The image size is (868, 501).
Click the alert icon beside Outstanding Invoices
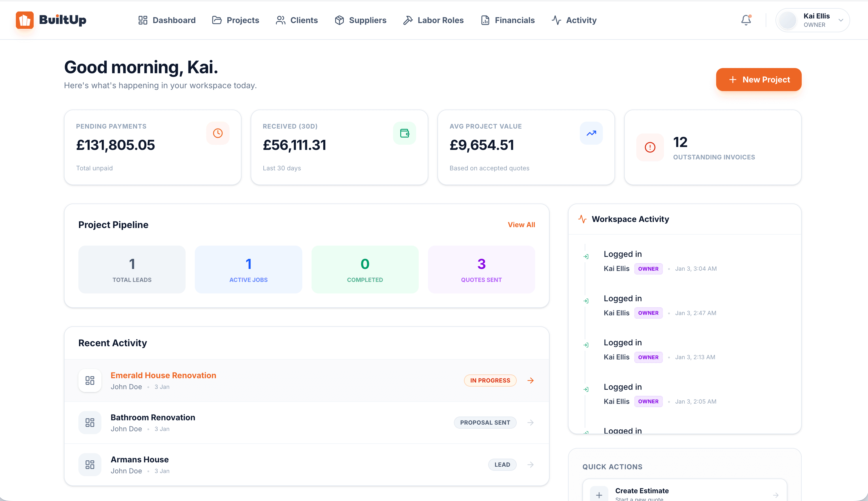tap(650, 147)
